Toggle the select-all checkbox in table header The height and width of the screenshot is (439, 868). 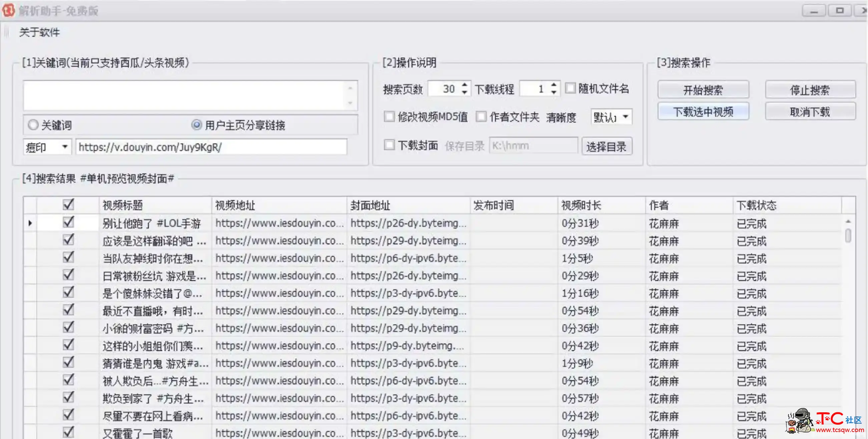[68, 204]
